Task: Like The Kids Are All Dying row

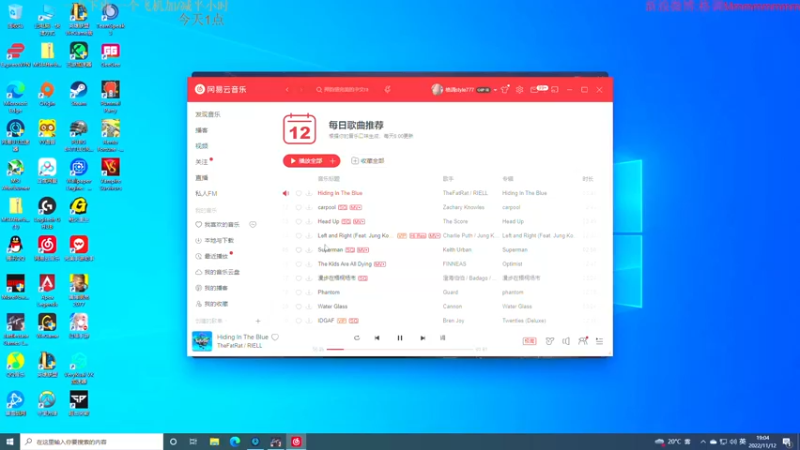Action: click(299, 264)
